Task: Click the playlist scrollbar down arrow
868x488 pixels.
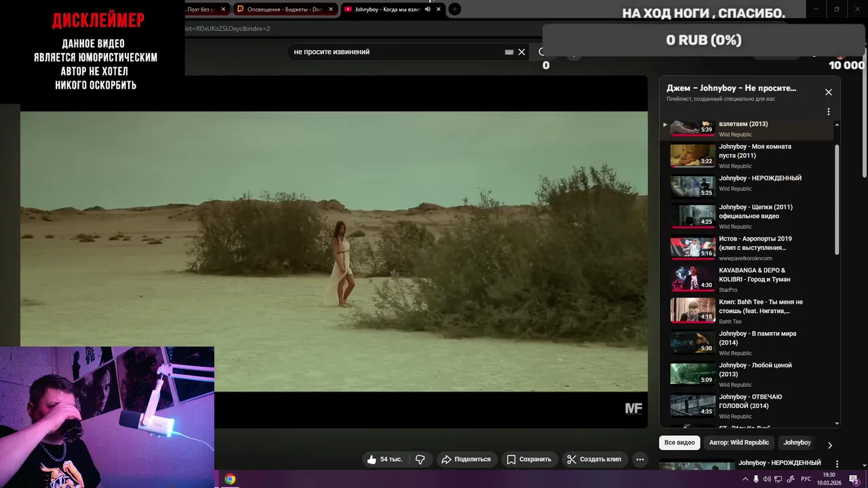Action: tap(837, 424)
